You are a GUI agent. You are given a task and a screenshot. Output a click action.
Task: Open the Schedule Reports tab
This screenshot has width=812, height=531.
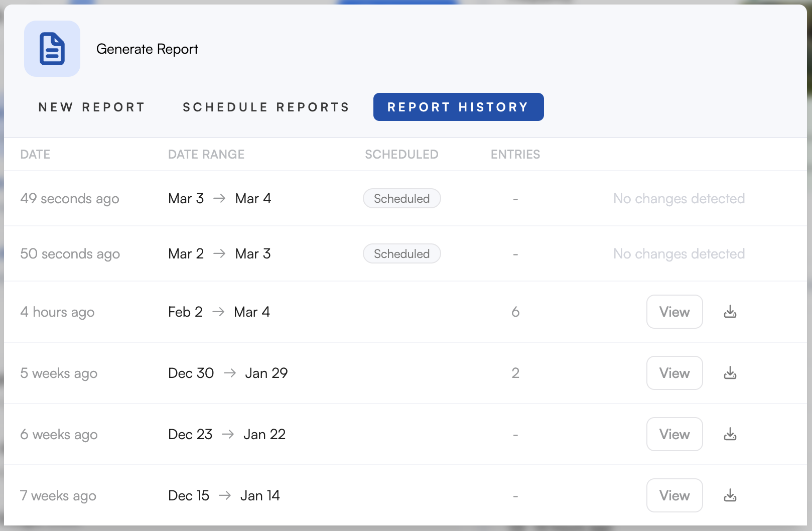tap(266, 107)
